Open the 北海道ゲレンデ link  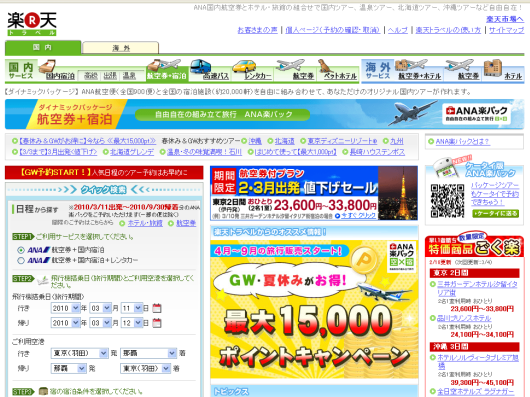132,152
